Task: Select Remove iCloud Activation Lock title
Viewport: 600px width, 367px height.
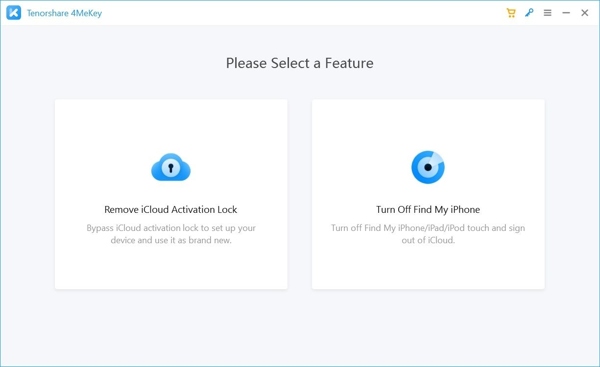Action: click(171, 209)
